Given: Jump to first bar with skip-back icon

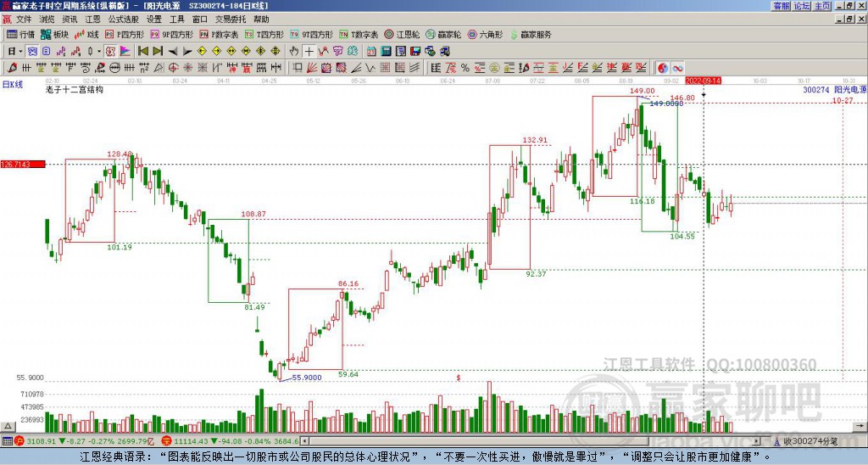Looking at the screenshot, I should click(x=142, y=51).
